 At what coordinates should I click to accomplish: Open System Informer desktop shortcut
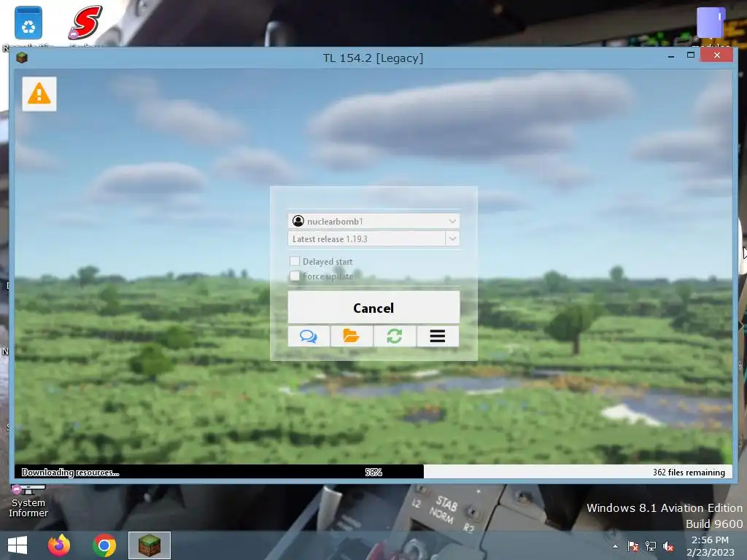[x=28, y=501]
